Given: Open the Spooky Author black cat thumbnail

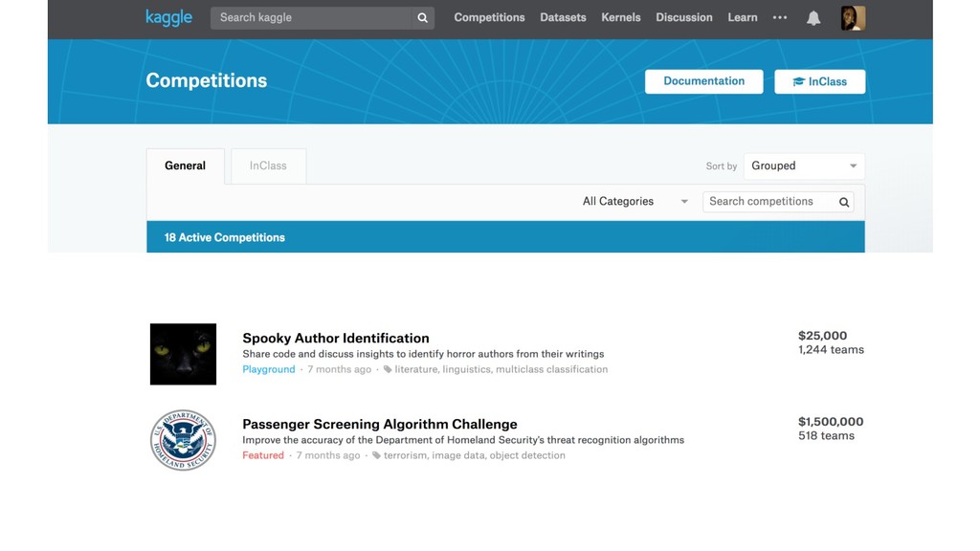Looking at the screenshot, I should (x=183, y=354).
